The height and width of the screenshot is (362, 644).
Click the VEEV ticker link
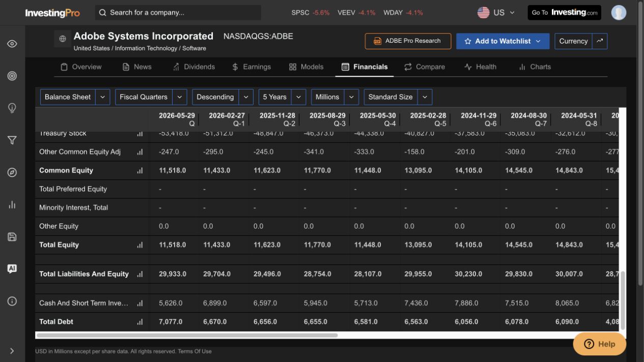(x=356, y=13)
